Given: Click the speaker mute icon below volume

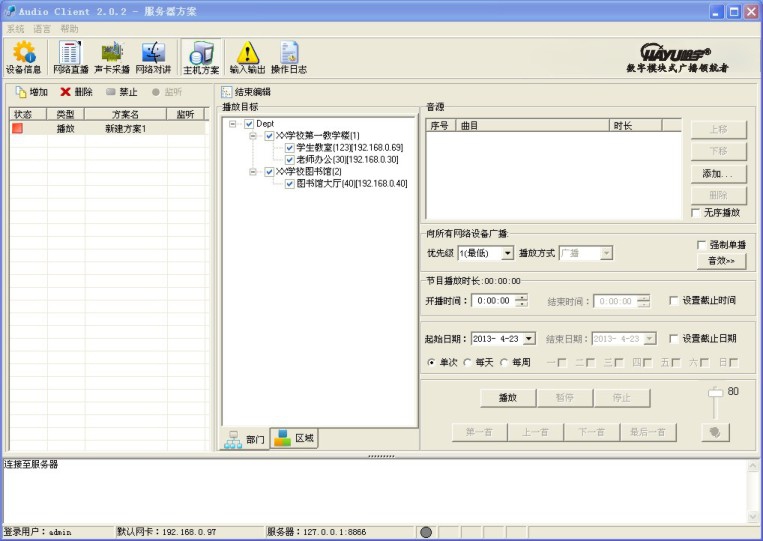Looking at the screenshot, I should [x=714, y=432].
